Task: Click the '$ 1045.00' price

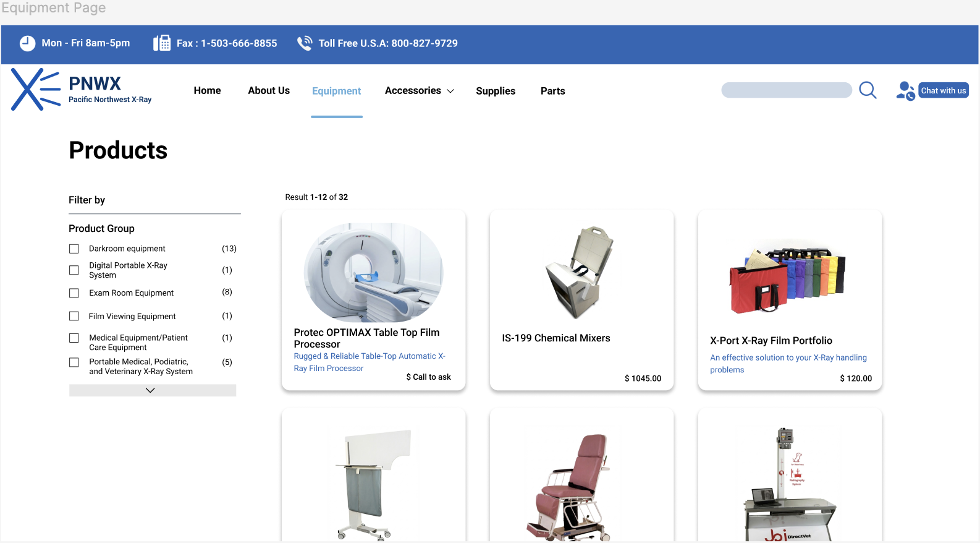Action: (x=643, y=378)
